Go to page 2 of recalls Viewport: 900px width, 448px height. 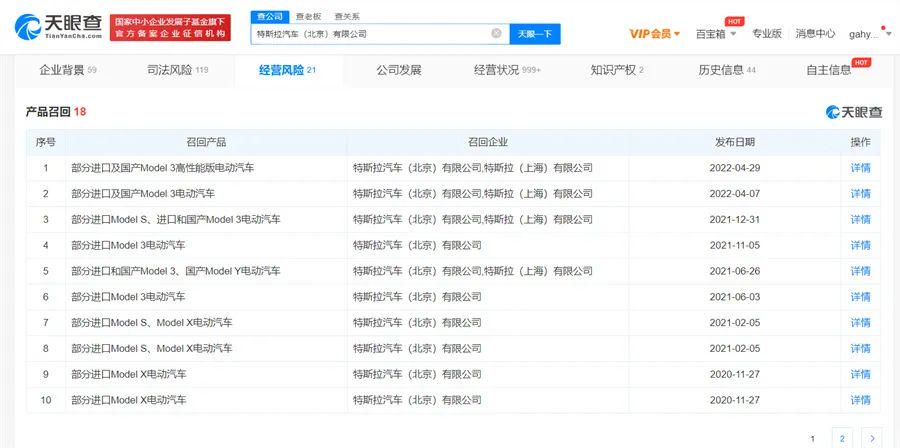842,439
